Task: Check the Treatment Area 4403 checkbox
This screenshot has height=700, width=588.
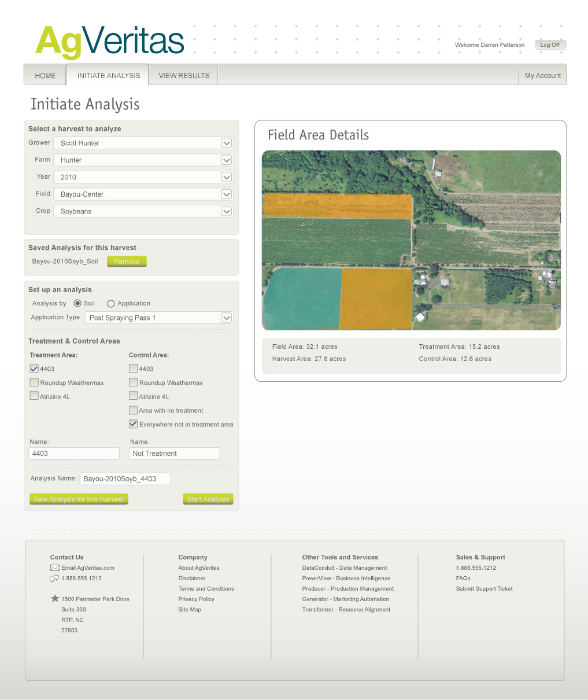Action: pos(34,369)
